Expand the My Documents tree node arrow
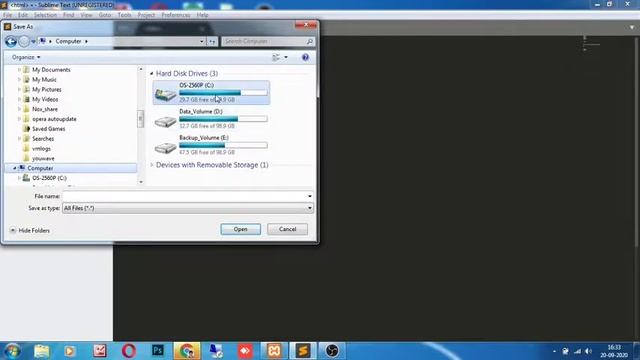Image resolution: width=640 pixels, height=360 pixels. tap(19, 70)
